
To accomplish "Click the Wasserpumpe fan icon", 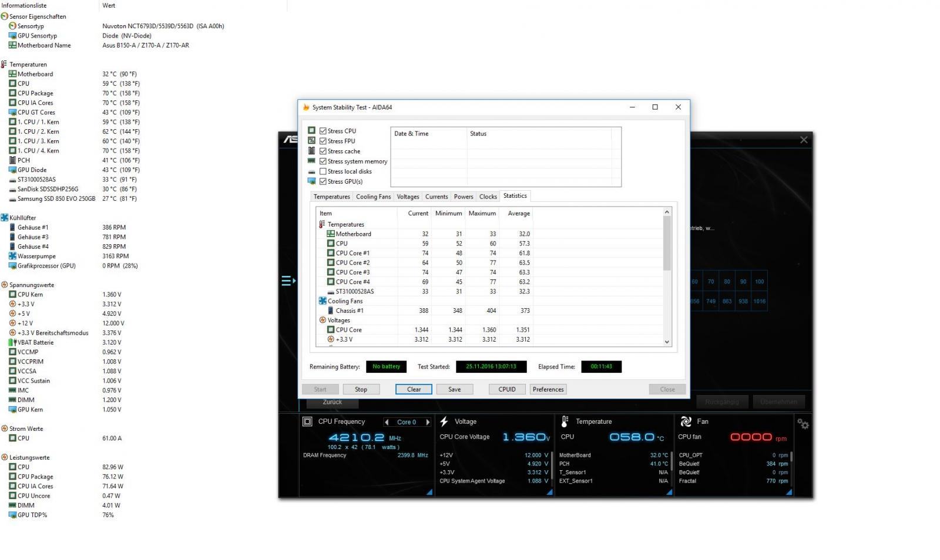I will pyautogui.click(x=12, y=256).
